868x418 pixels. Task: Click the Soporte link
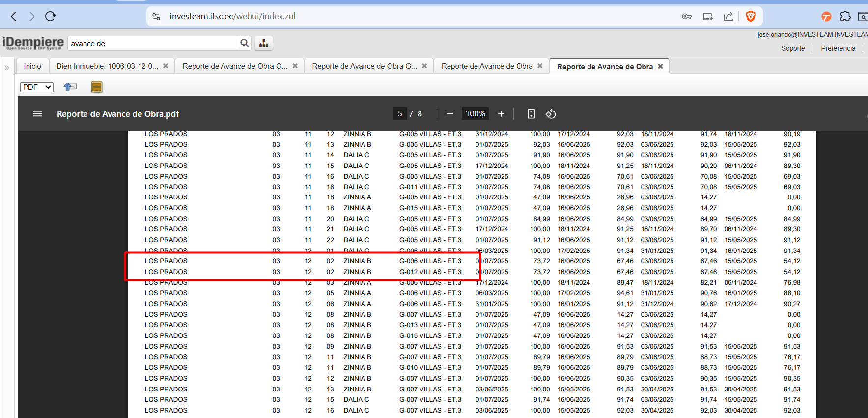(x=793, y=48)
